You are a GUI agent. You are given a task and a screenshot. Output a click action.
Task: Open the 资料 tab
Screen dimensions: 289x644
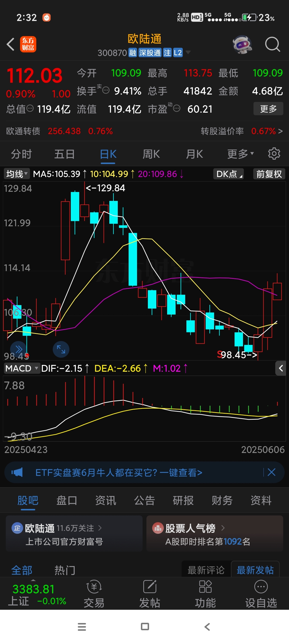pos(261,500)
